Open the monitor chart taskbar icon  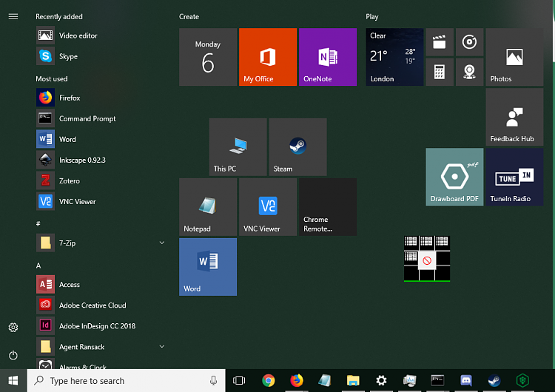pyautogui.click(x=409, y=381)
